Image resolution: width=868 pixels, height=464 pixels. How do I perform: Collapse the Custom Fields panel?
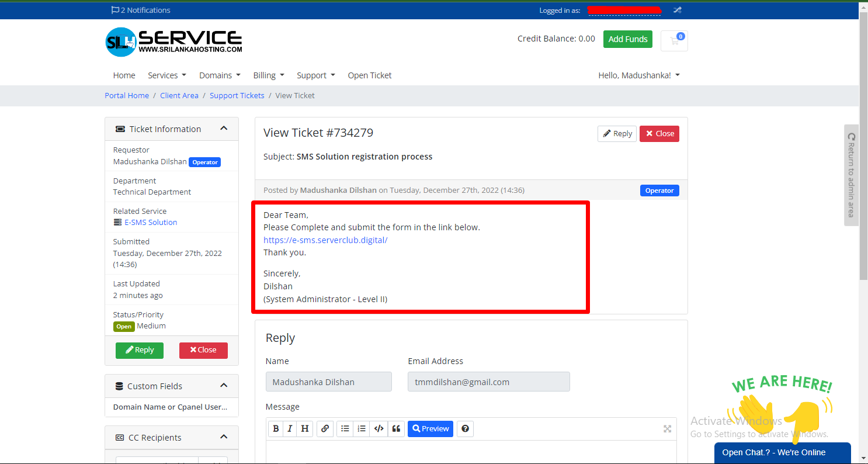coord(224,386)
